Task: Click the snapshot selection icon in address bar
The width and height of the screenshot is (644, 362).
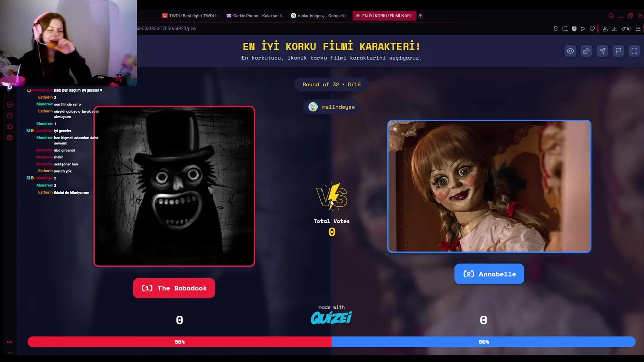Action: [565, 29]
